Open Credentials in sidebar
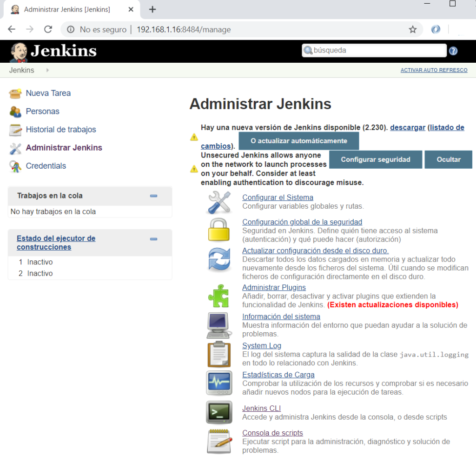476x455 pixels. pyautogui.click(x=46, y=166)
